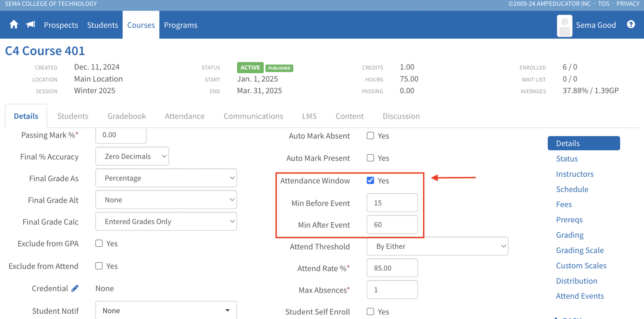Expand the Attend Threshold dropdown
644x319 pixels.
437,246
